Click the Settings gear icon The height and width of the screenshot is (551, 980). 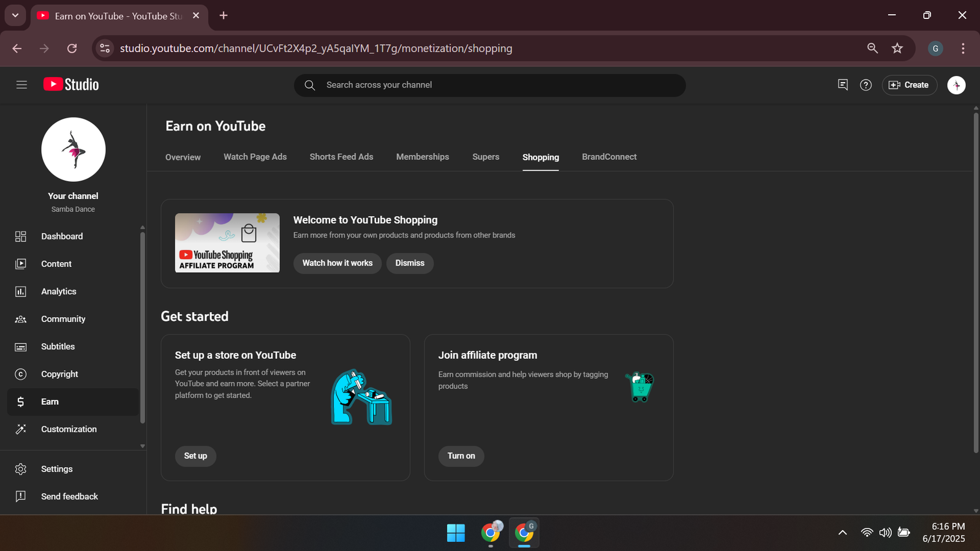point(21,469)
